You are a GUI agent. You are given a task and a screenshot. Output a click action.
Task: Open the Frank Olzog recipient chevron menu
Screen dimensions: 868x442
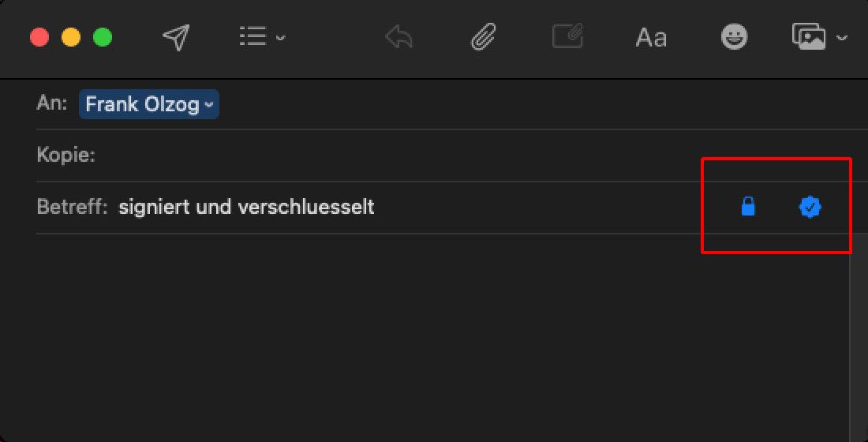tap(208, 105)
